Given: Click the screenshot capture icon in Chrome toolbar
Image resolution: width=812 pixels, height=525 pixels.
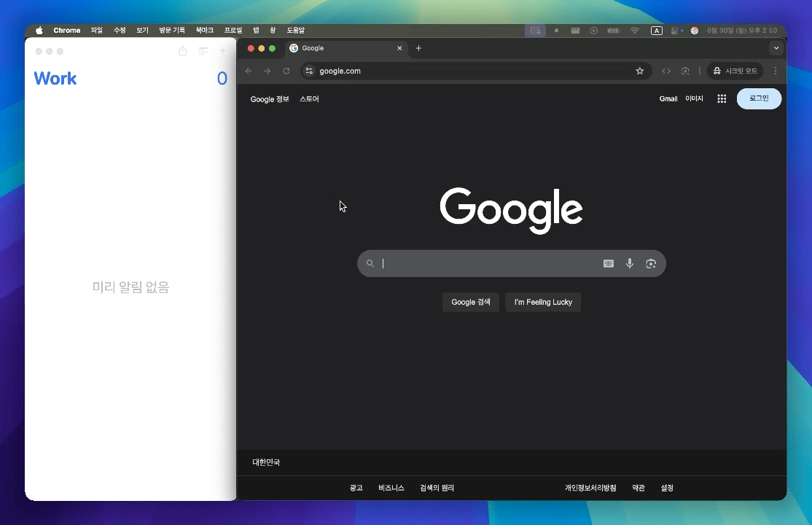Looking at the screenshot, I should [685, 71].
